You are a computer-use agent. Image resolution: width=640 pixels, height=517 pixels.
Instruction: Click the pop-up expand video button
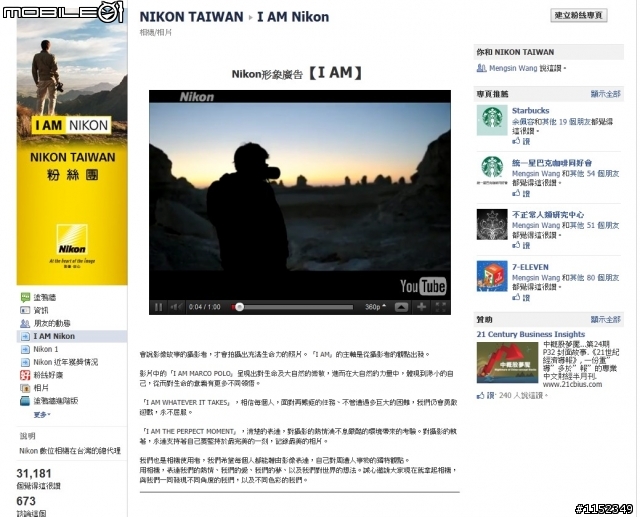pyautogui.click(x=401, y=307)
